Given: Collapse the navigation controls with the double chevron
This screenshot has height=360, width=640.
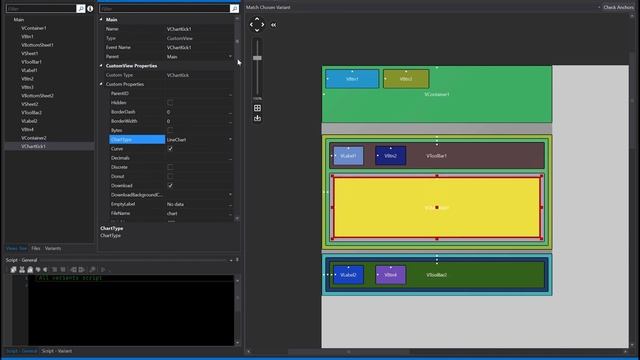Looking at the screenshot, I should (273, 25).
